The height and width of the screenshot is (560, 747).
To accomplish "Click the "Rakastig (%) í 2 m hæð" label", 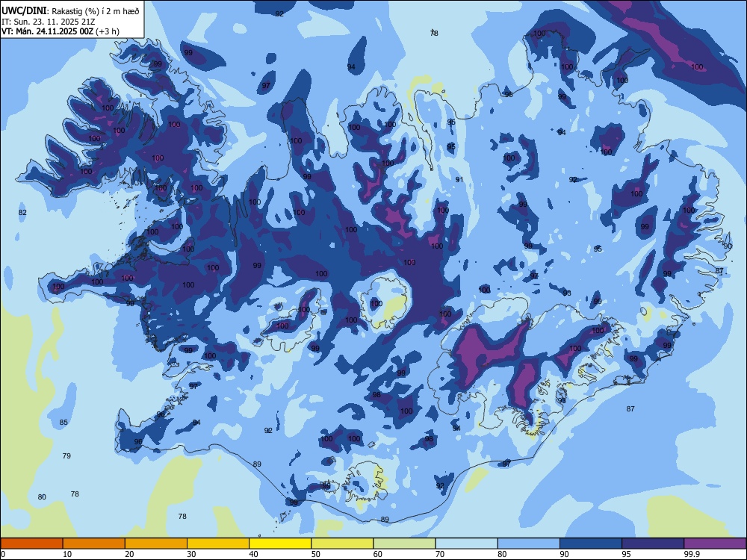I will (x=96, y=11).
